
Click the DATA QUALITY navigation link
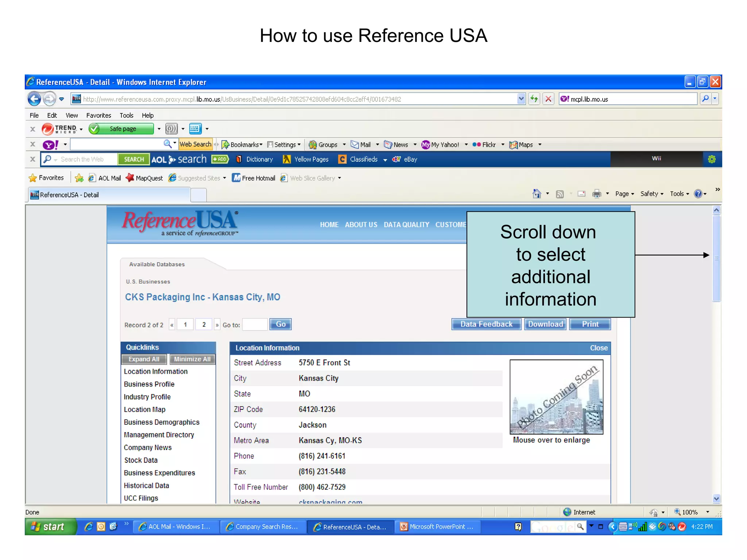point(406,225)
